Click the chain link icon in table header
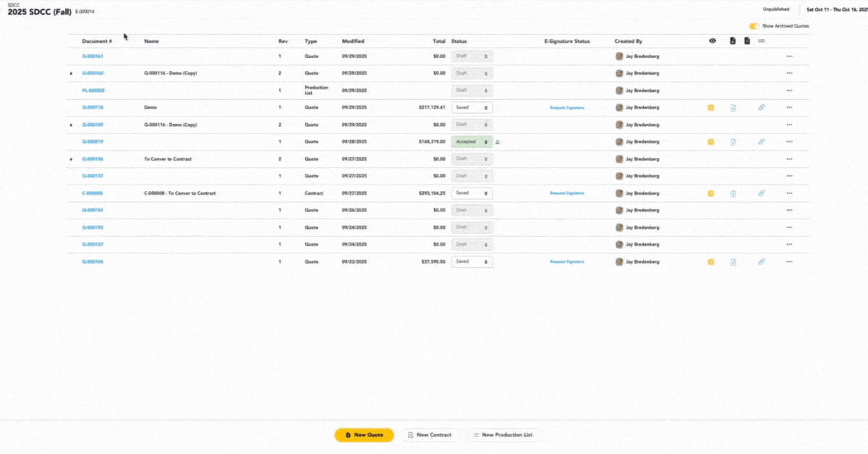 click(x=761, y=41)
